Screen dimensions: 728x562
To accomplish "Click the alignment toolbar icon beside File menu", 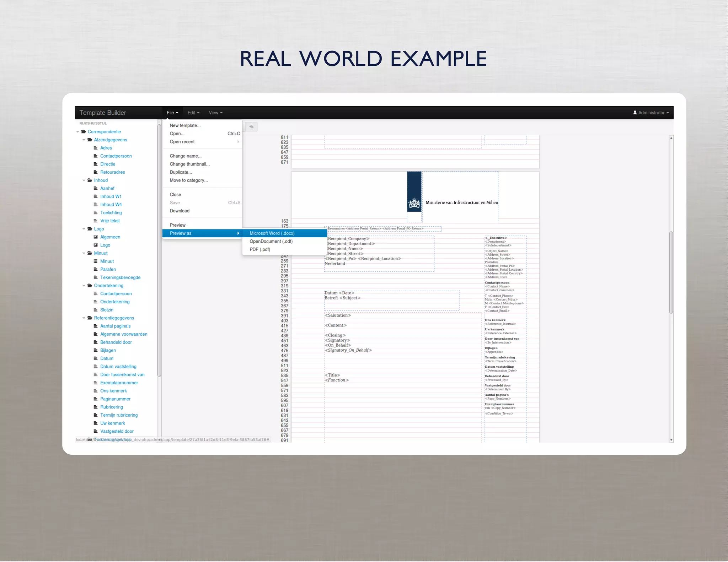I will pyautogui.click(x=252, y=127).
